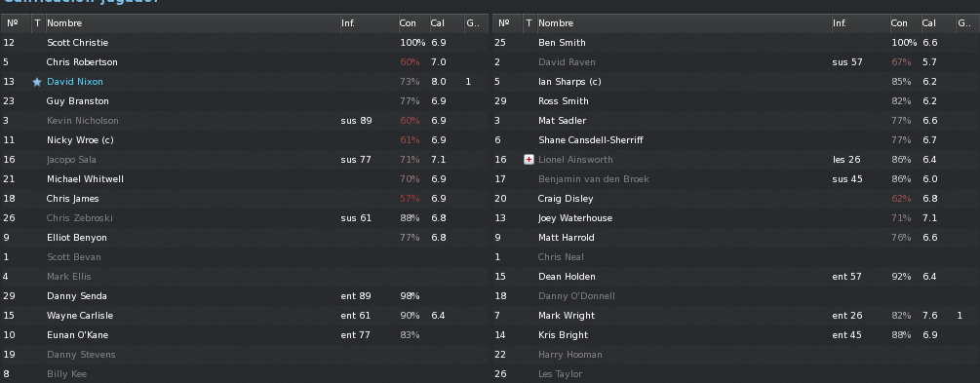Sort left table by Cal rating header

tap(446, 23)
